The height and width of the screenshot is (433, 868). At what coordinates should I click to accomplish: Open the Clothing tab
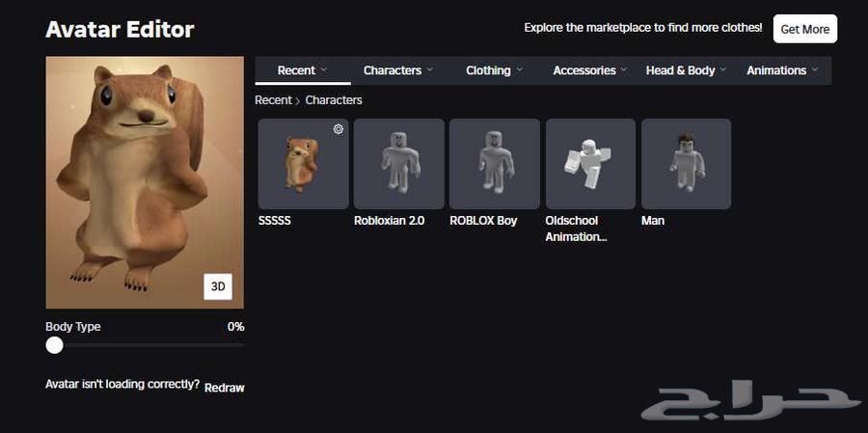coord(495,70)
